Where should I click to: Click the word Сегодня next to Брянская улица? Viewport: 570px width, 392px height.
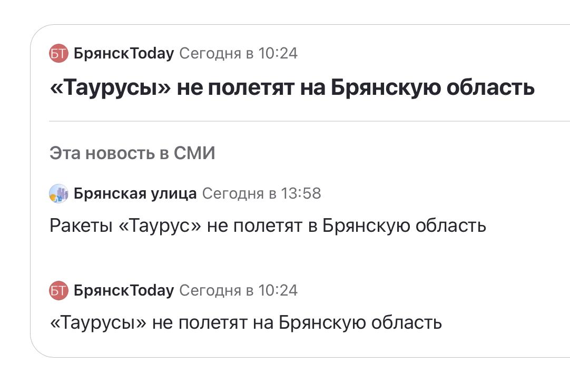(x=233, y=194)
